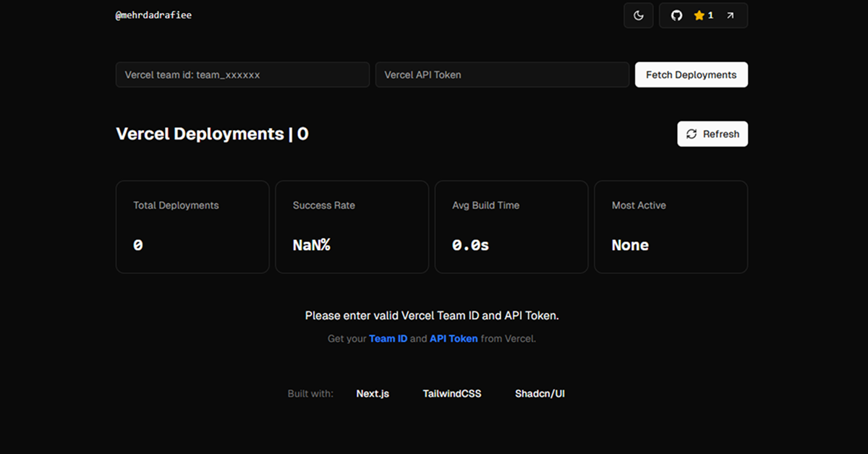Screen dimensions: 868x454
Task: Click the yellow star icon
Action: click(699, 15)
